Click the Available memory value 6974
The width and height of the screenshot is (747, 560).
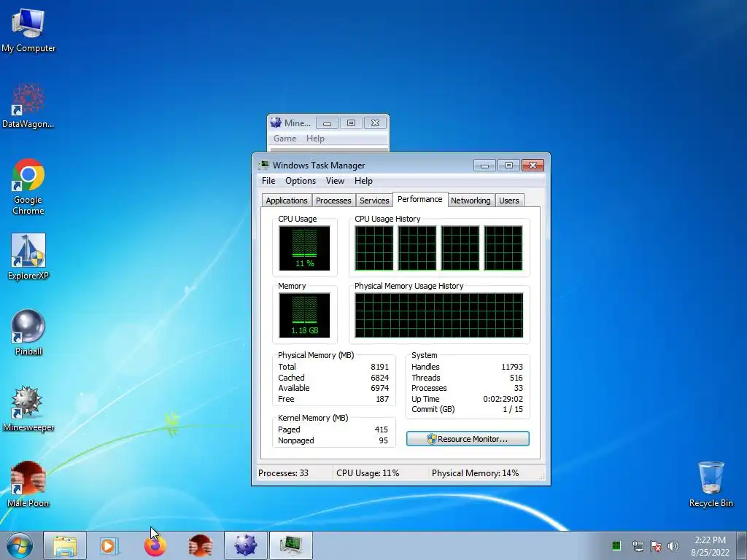[x=379, y=388]
